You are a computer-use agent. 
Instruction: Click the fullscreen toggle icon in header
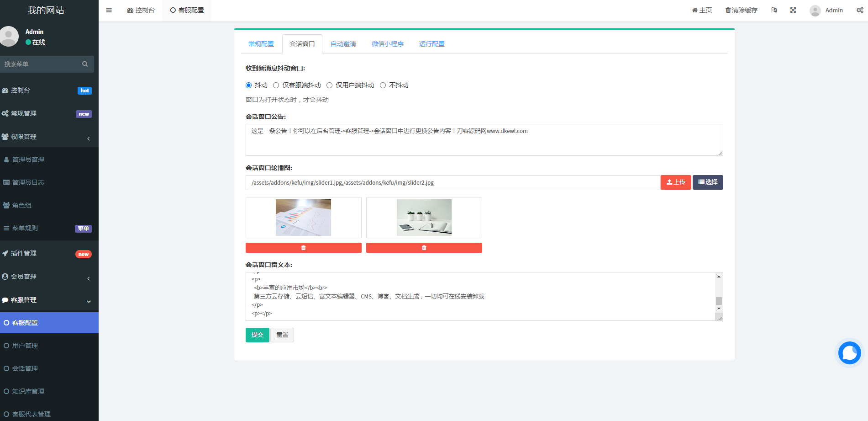[793, 10]
